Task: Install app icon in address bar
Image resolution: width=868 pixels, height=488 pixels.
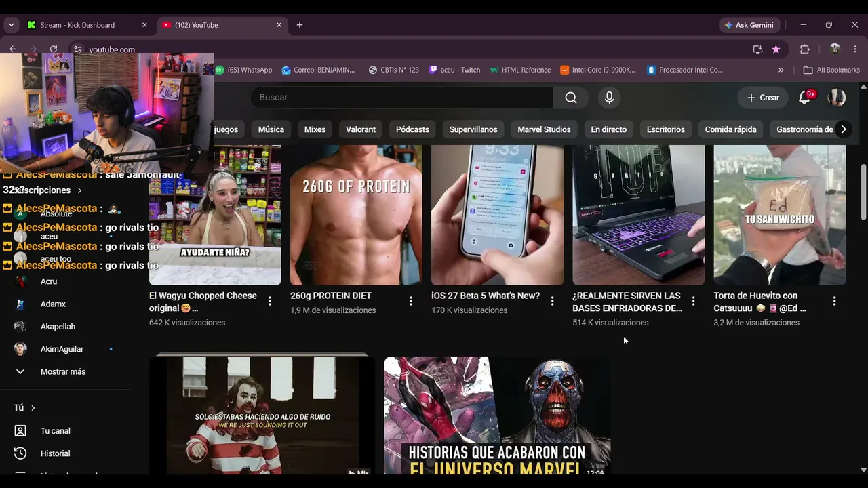Action: coord(757,49)
